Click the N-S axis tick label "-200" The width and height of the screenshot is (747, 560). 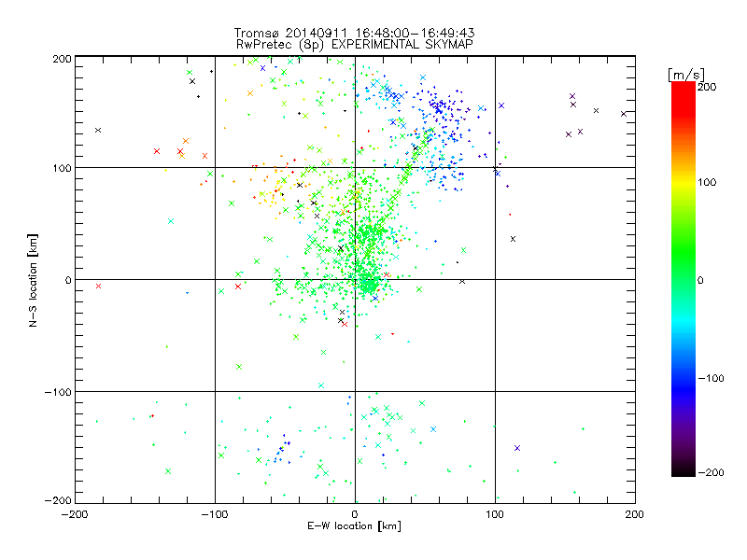[58, 500]
